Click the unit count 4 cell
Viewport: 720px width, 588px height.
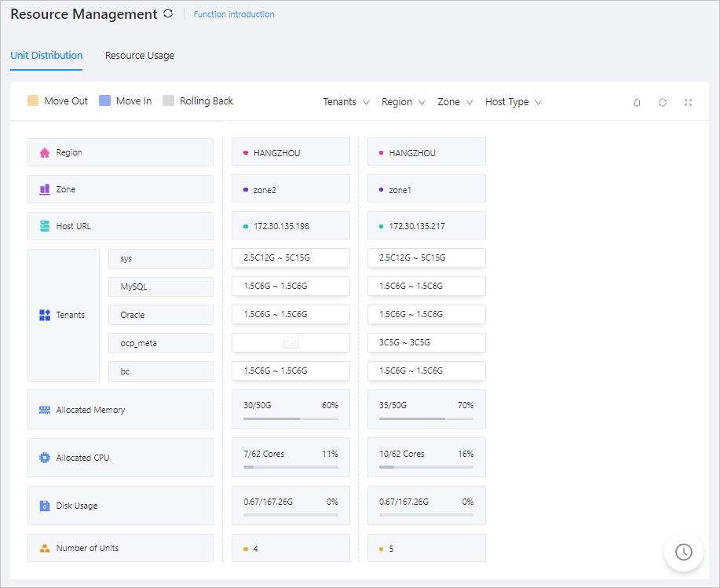(x=291, y=548)
